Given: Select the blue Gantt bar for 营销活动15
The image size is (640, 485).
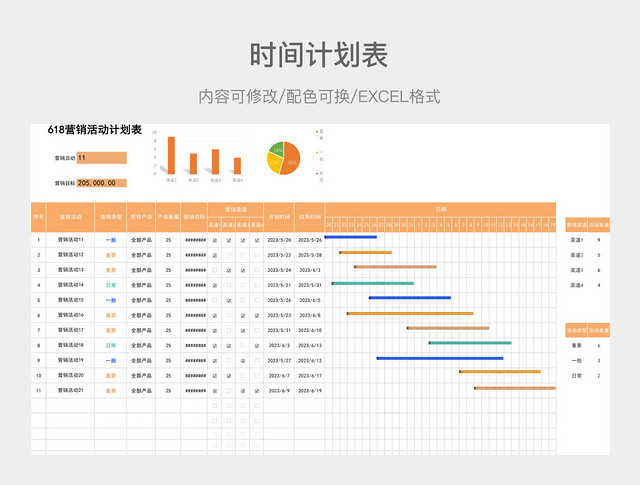Looking at the screenshot, I should (410, 298).
